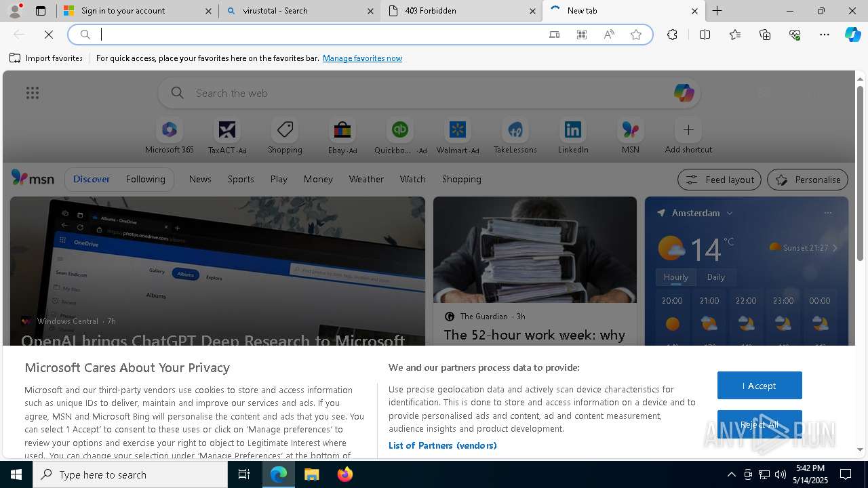This screenshot has height=488, width=868.
Task: Click Import favorites in favorites bar
Action: (x=46, y=58)
